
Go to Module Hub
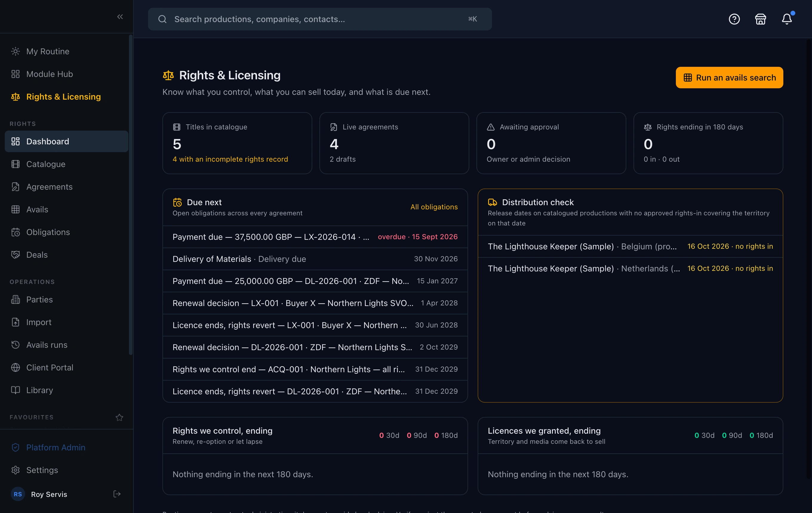(x=67, y=74)
